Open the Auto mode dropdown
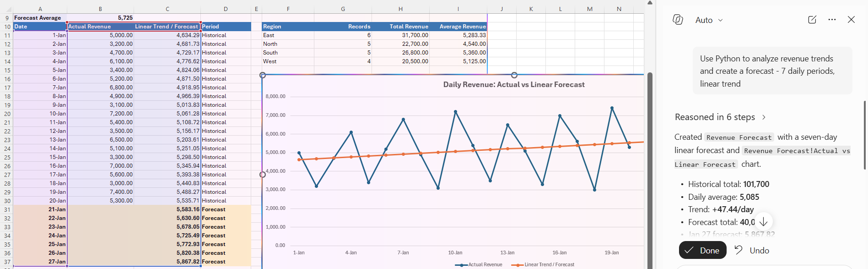This screenshot has width=868, height=269. click(709, 20)
